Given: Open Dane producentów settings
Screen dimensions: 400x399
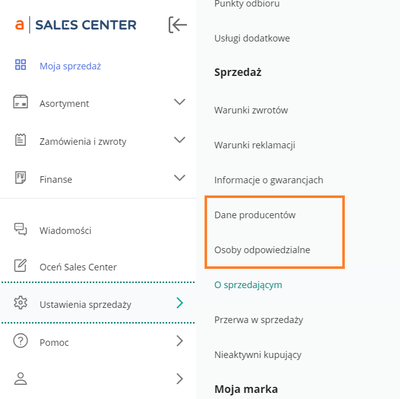Looking at the screenshot, I should point(255,215).
